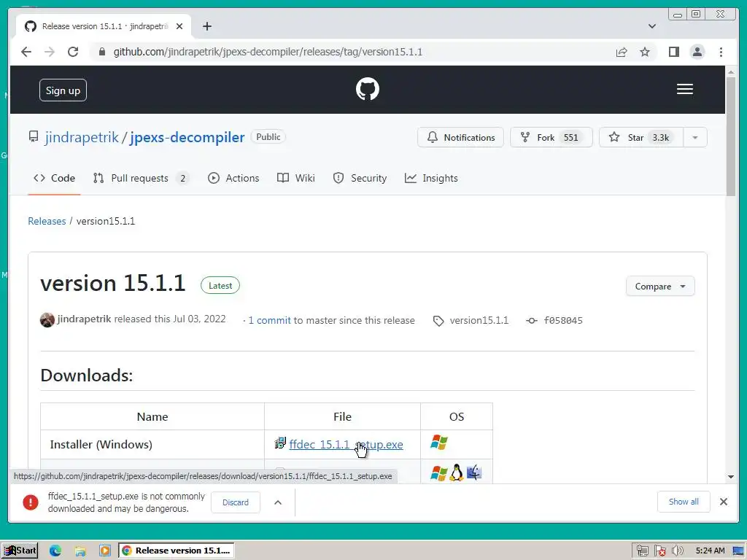
Task: Open the Windows Start menu
Action: (x=20, y=551)
